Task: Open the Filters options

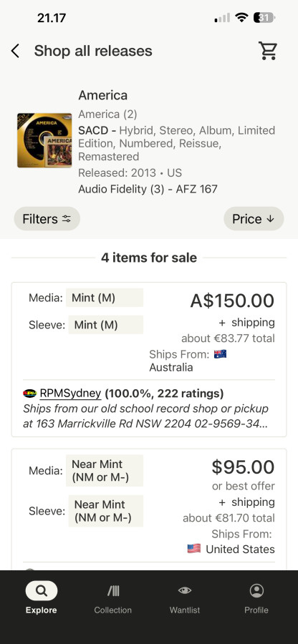Action: pos(47,219)
